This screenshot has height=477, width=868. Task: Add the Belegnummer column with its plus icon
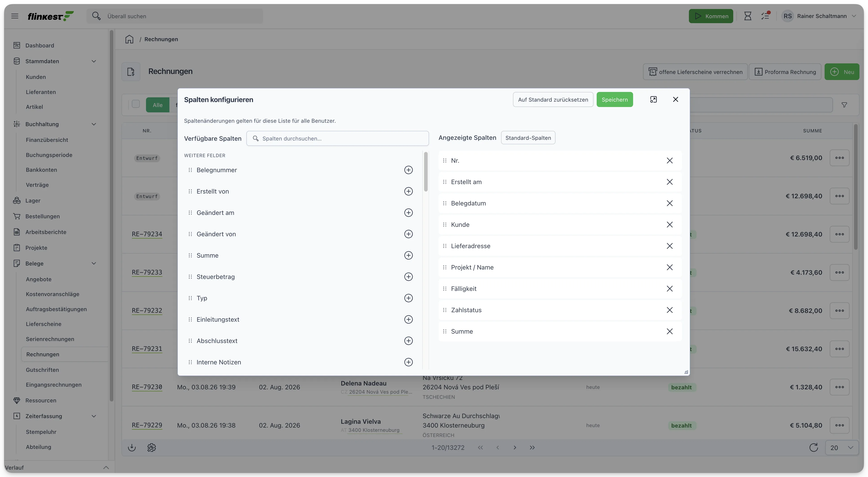click(408, 170)
